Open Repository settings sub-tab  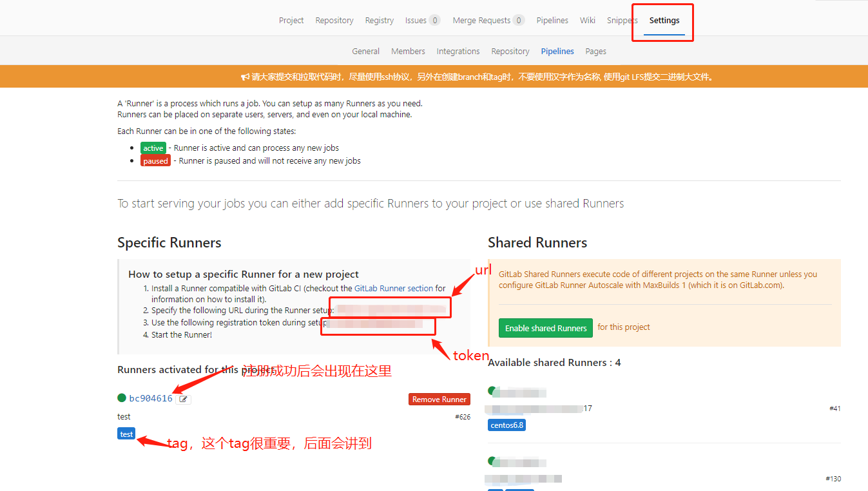click(x=510, y=51)
